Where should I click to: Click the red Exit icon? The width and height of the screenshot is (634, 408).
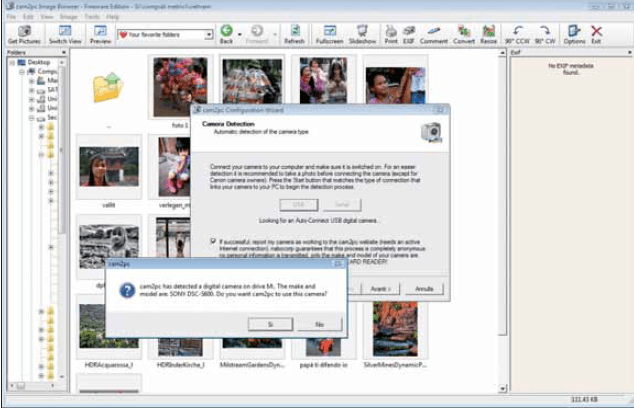[596, 31]
